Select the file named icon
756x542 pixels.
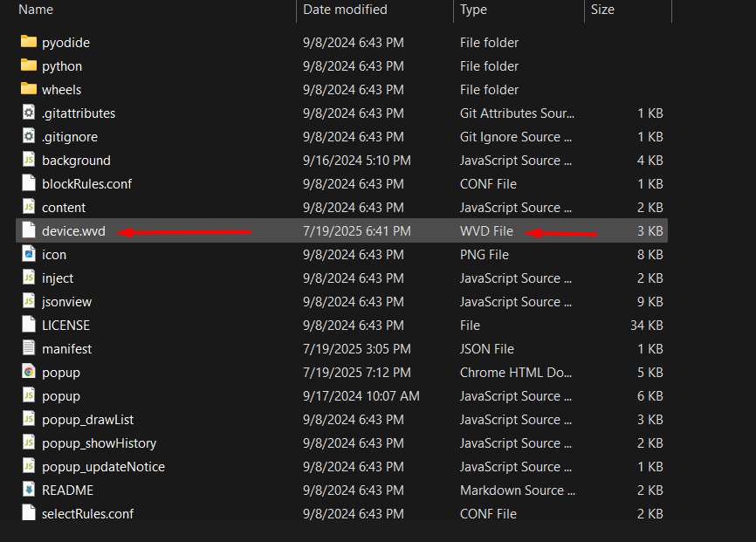tap(54, 255)
